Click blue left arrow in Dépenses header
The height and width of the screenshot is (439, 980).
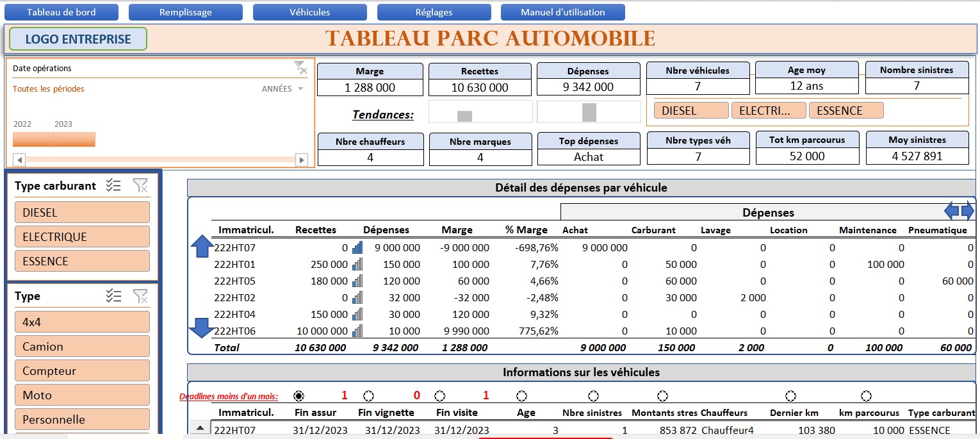tap(952, 210)
